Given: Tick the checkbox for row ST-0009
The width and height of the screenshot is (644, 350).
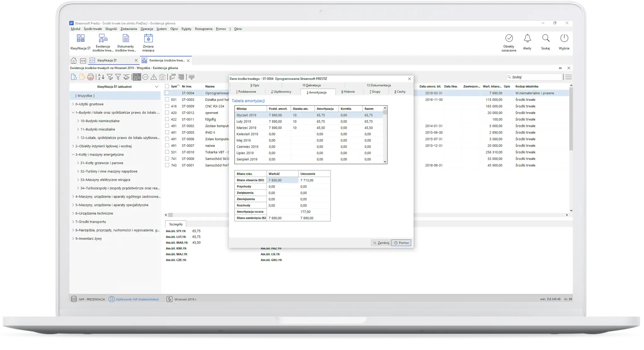Looking at the screenshot, I should (x=167, y=106).
